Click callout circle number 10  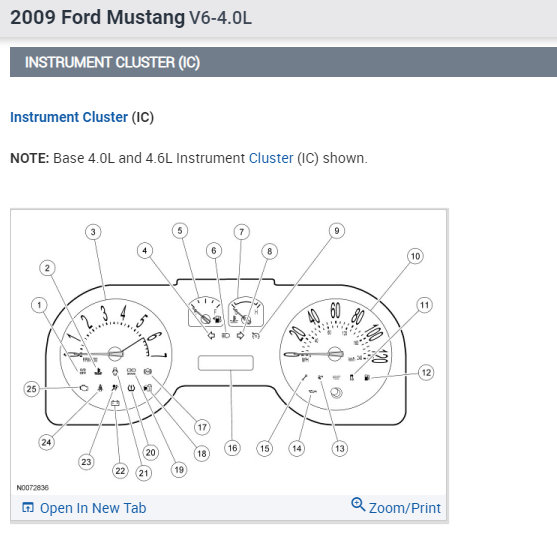pos(415,256)
